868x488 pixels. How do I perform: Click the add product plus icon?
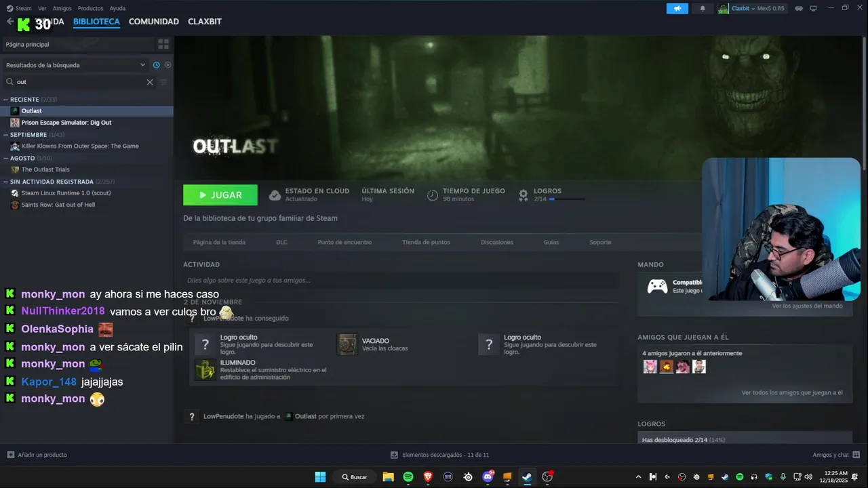tap(10, 455)
